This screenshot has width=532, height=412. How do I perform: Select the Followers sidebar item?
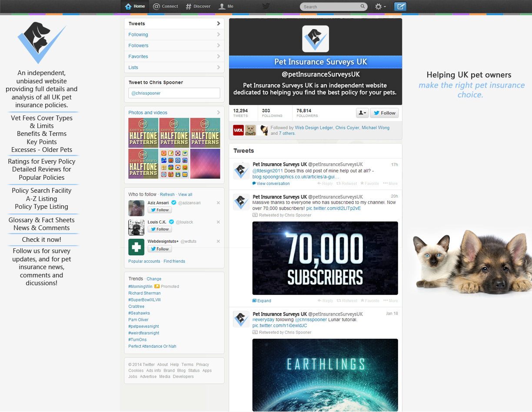[174, 46]
